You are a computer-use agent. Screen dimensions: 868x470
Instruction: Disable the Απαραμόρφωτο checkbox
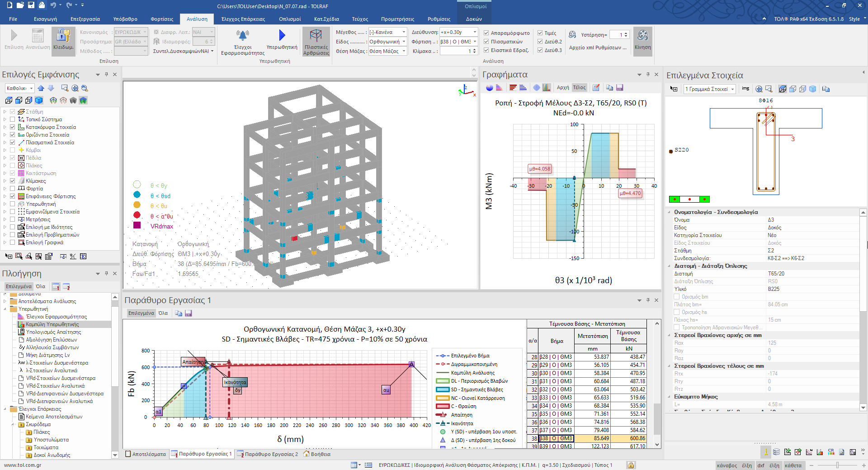click(486, 33)
